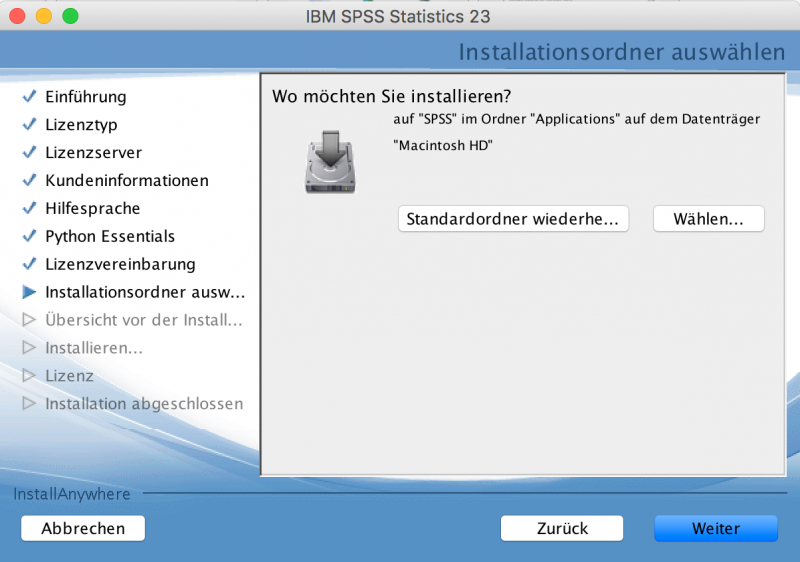Select the Kundeninformationen step label
800x562 pixels.
(x=127, y=180)
